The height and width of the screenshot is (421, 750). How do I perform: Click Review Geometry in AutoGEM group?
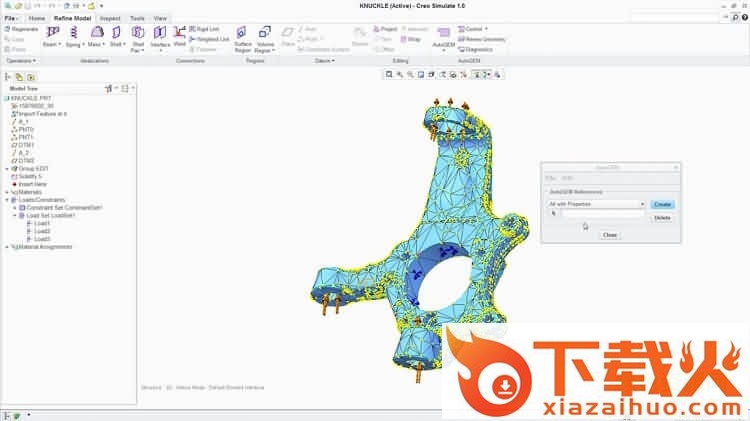click(482, 39)
